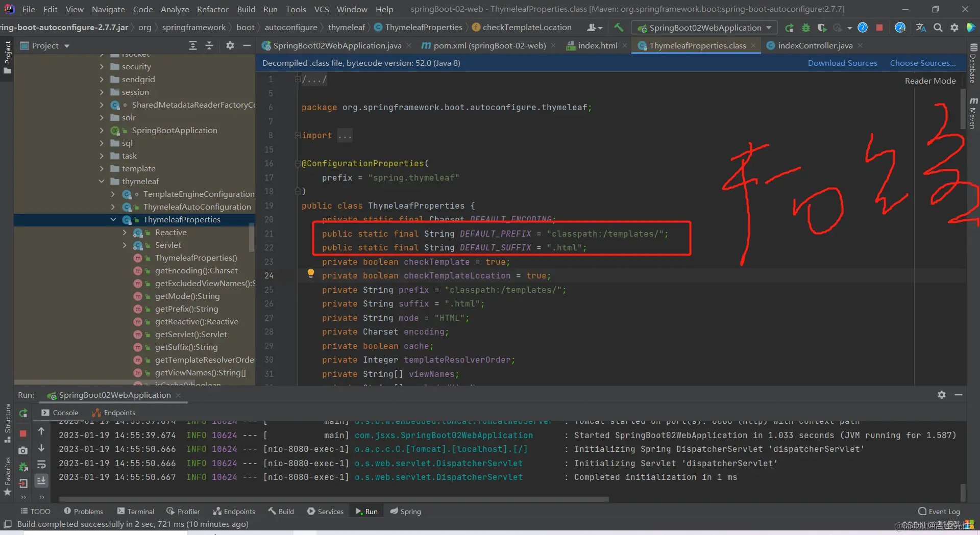
Task: Select getPrefix():String in the tree
Action: (x=186, y=309)
